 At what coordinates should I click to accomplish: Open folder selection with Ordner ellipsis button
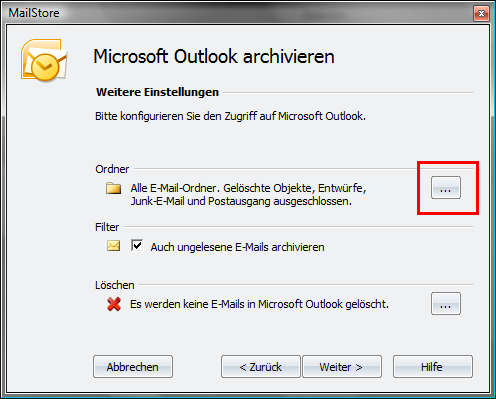(446, 188)
